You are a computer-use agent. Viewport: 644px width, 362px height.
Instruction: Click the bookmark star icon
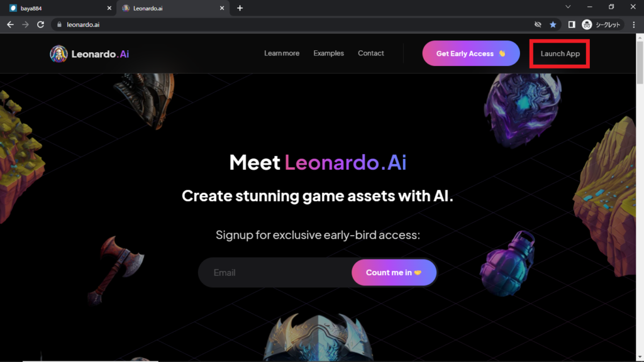[553, 25]
